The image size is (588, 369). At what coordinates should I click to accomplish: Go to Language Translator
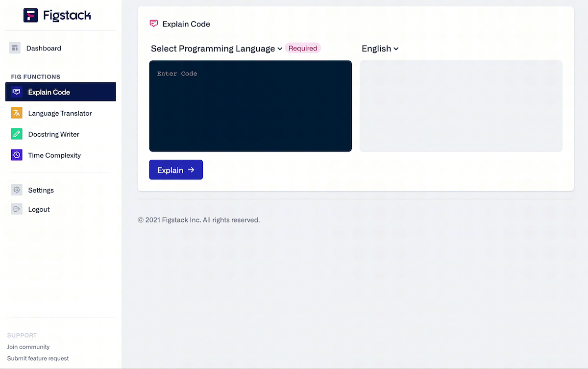pos(60,113)
